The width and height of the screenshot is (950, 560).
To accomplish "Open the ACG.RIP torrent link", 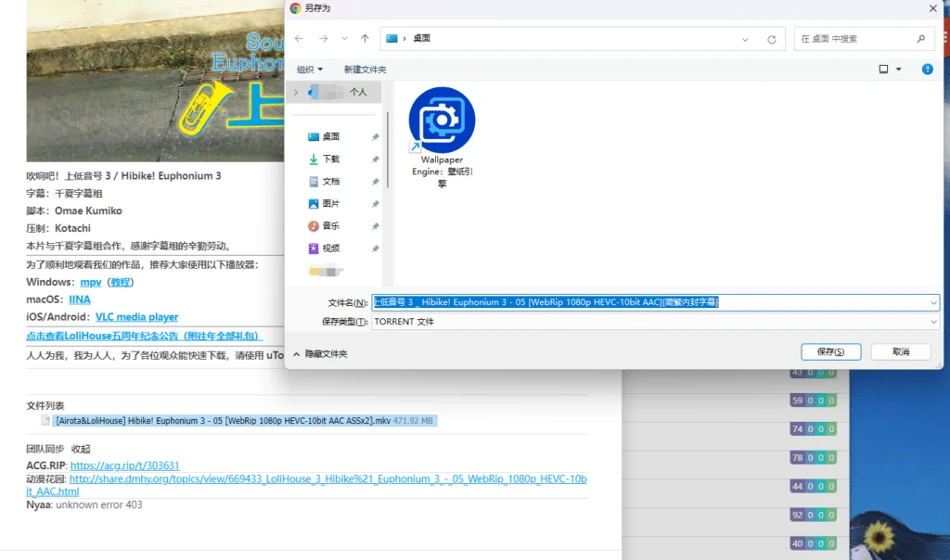I will (x=124, y=465).
